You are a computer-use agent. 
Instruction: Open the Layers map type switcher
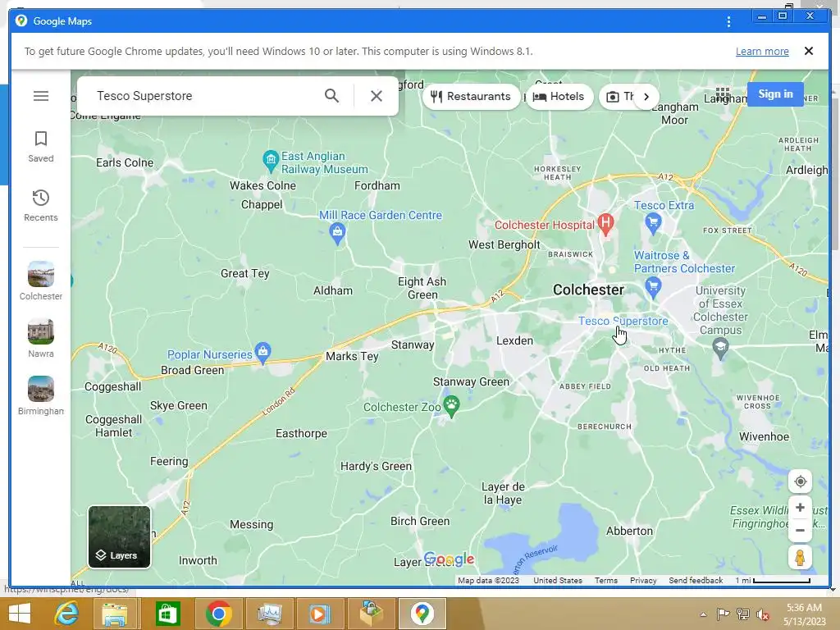click(x=120, y=536)
